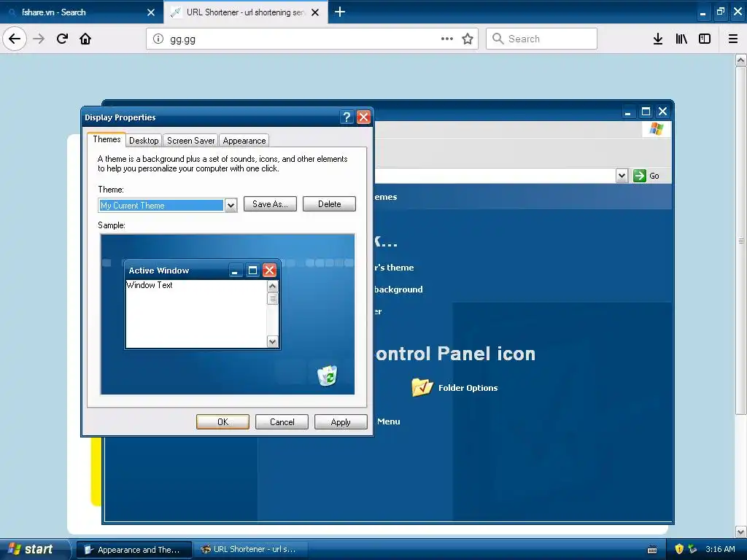Bookmark this page with the star icon

coord(468,39)
